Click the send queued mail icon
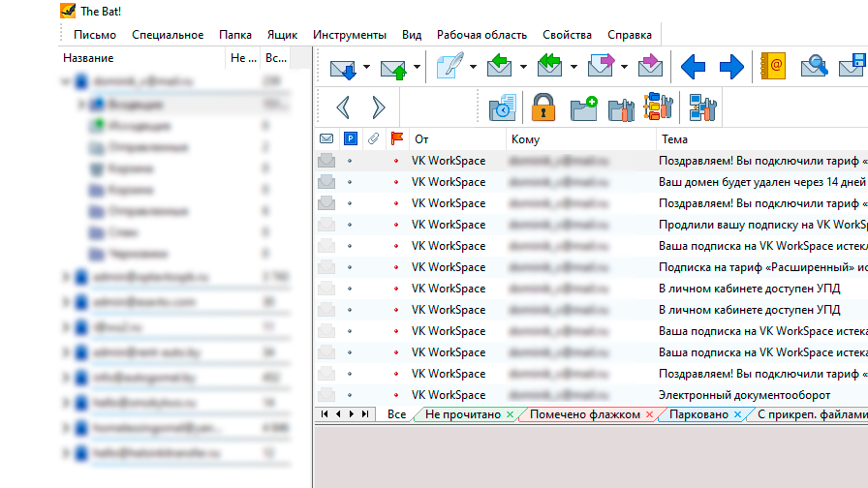Screen dimensions: 868x488 (393, 67)
